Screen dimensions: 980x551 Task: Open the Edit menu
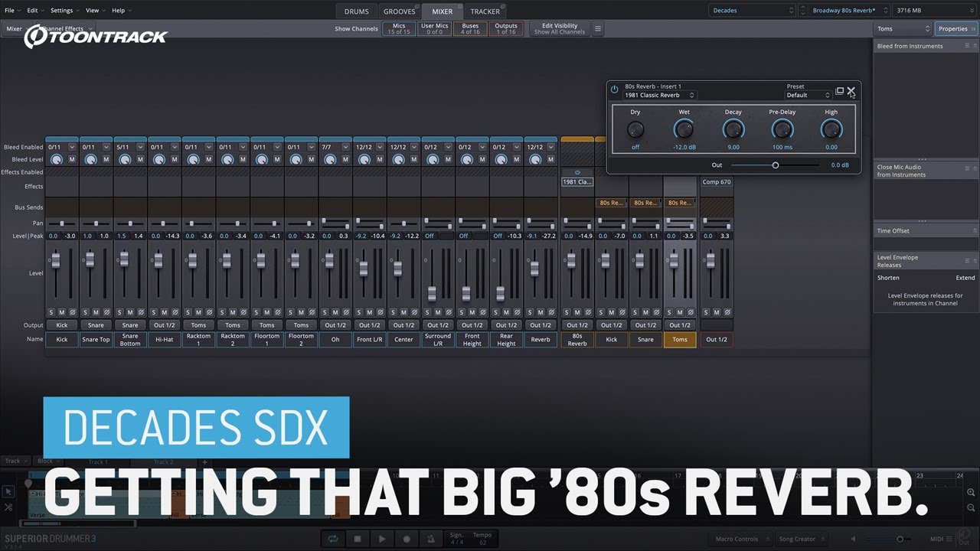pyautogui.click(x=34, y=11)
